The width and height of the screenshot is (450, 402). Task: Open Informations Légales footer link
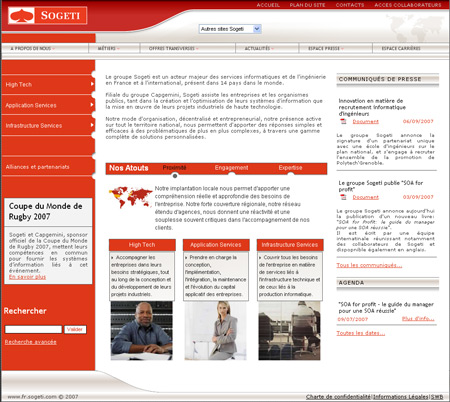pyautogui.click(x=400, y=397)
